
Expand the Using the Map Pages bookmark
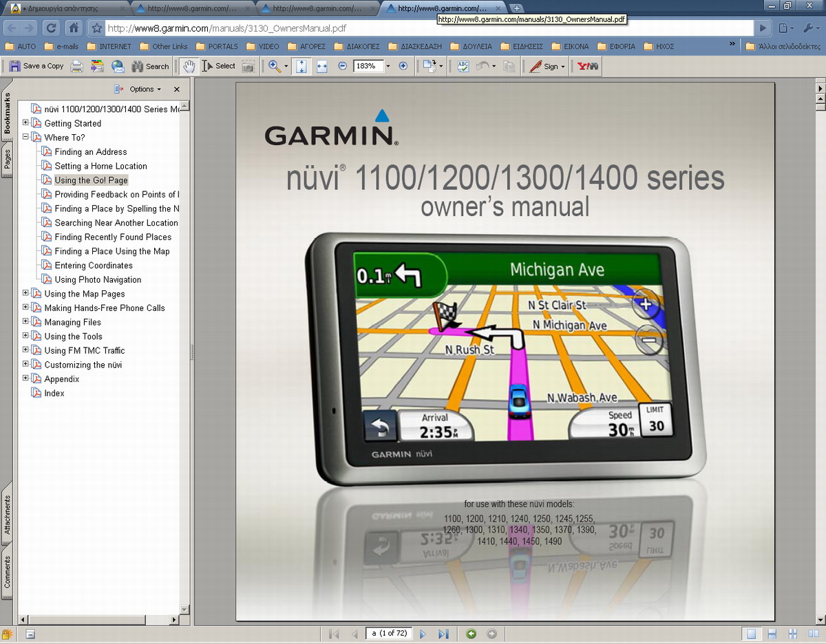26,293
